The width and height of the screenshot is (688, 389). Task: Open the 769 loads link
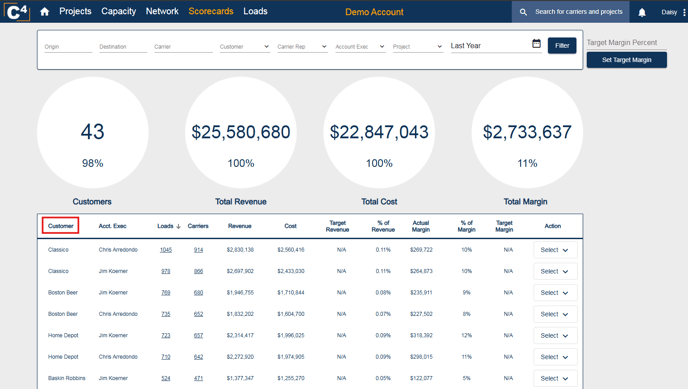pos(165,293)
